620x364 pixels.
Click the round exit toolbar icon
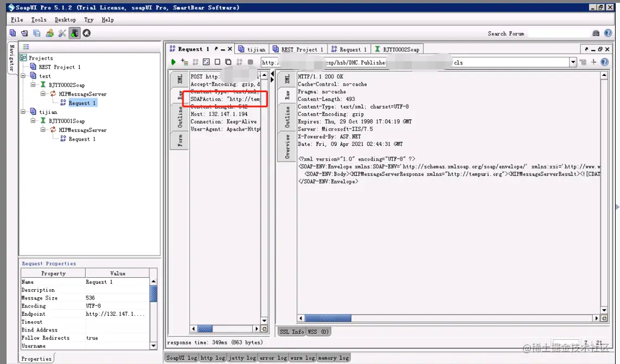point(87,33)
